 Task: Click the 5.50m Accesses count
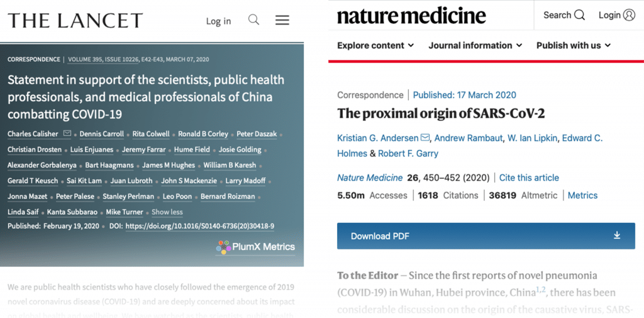[372, 195]
